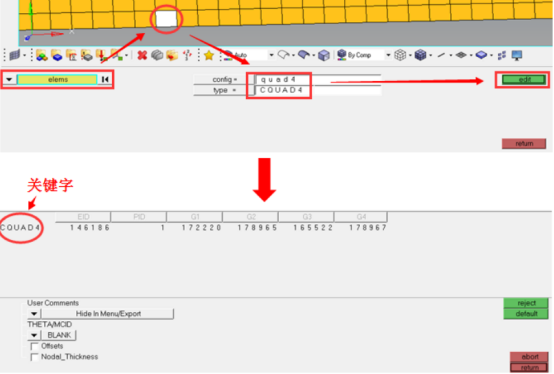Click the mesh grid icon at toolbar start
Viewport: 554px width, 374px height.
14,55
